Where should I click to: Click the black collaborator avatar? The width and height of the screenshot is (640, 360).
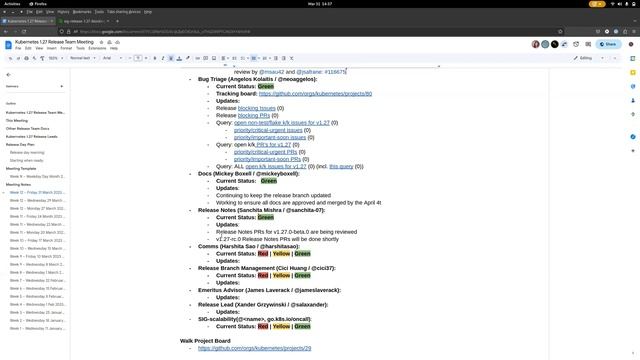click(x=554, y=44)
